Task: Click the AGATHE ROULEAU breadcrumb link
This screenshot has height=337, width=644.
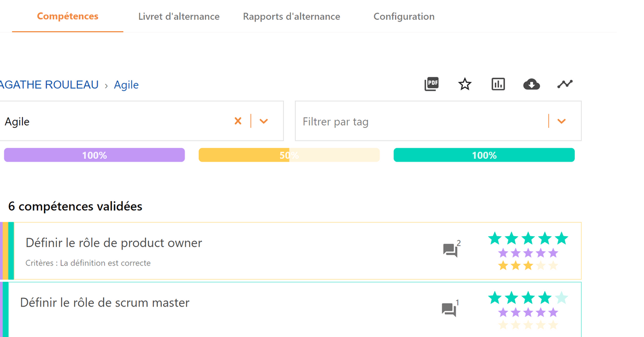Action: point(49,85)
